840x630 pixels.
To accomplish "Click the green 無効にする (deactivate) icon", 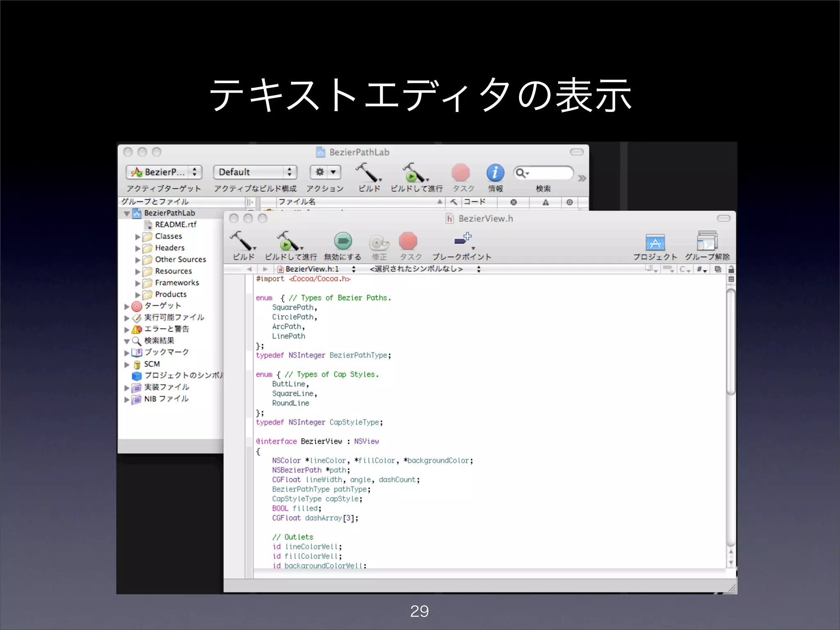I will [343, 241].
